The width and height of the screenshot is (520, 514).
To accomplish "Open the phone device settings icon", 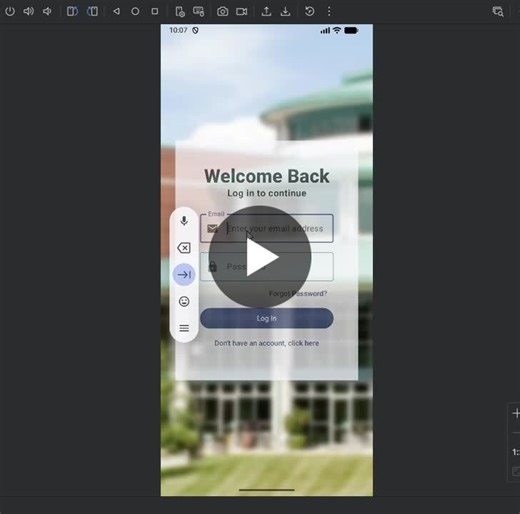I will click(180, 11).
